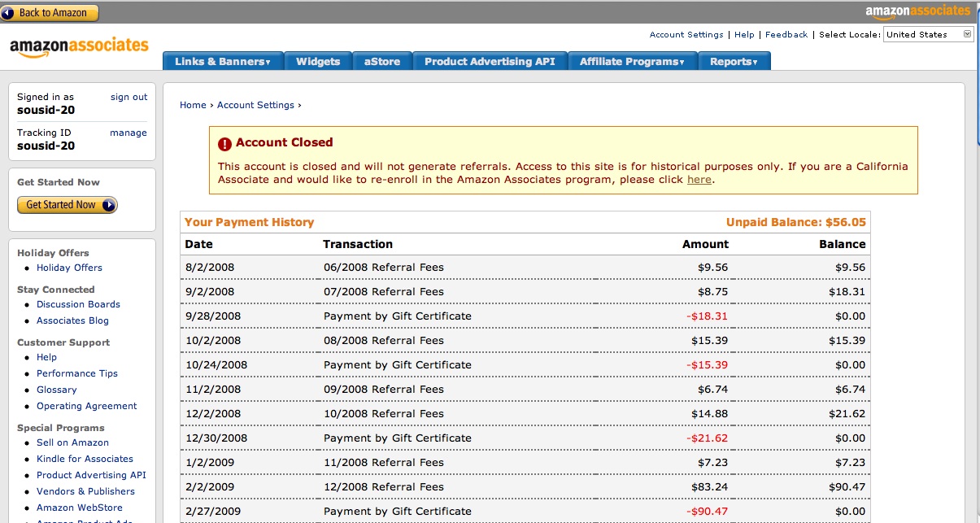Open the aStore tab
This screenshot has width=980, height=523.
[382, 62]
